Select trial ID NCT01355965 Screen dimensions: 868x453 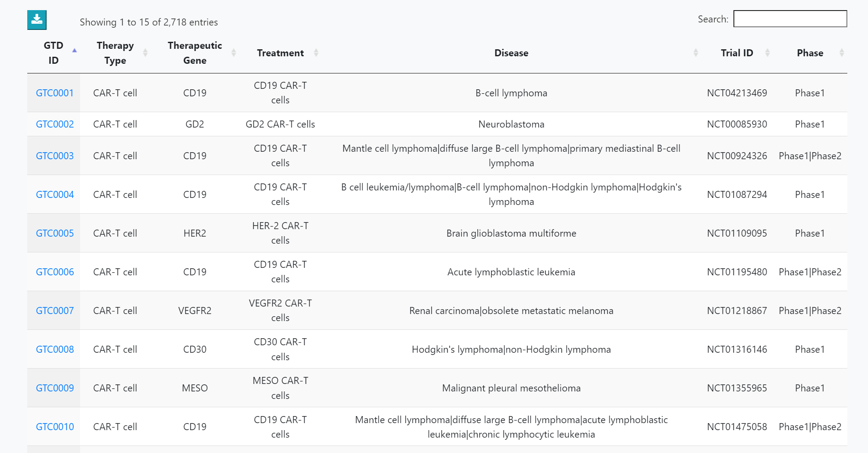pyautogui.click(x=737, y=388)
